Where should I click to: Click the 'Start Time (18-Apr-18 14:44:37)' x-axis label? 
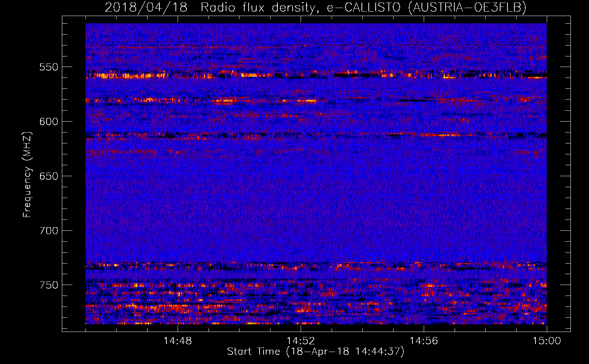coord(316,352)
